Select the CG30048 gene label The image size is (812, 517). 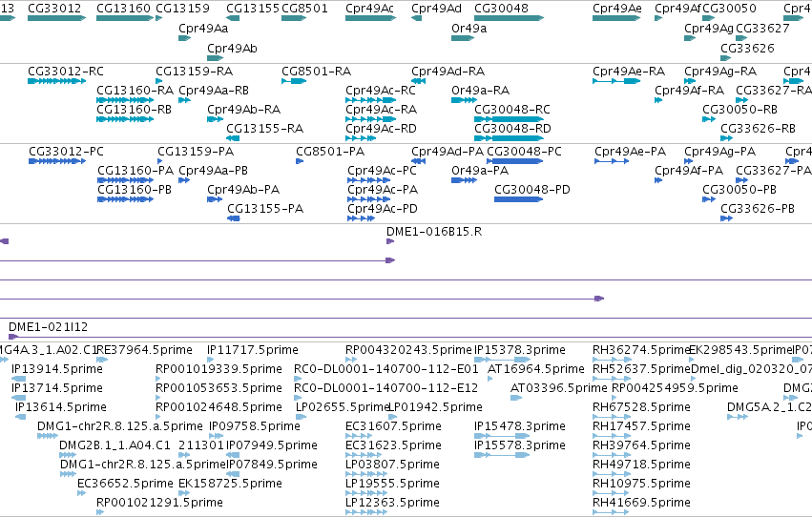[501, 9]
